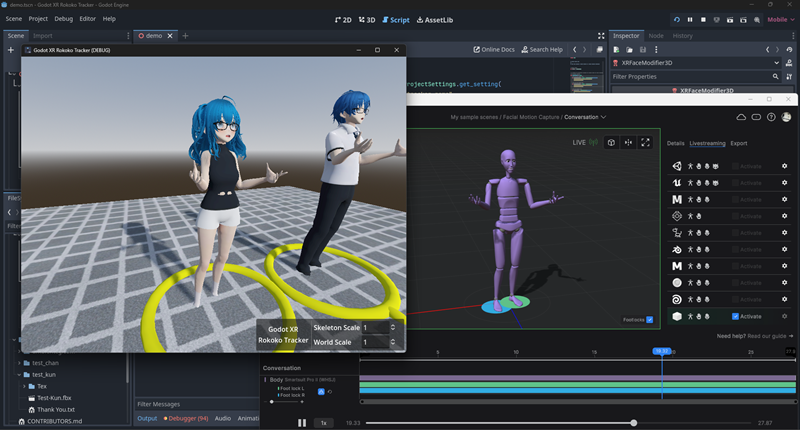Open Online Docs link
This screenshot has width=800, height=430.
coord(495,49)
